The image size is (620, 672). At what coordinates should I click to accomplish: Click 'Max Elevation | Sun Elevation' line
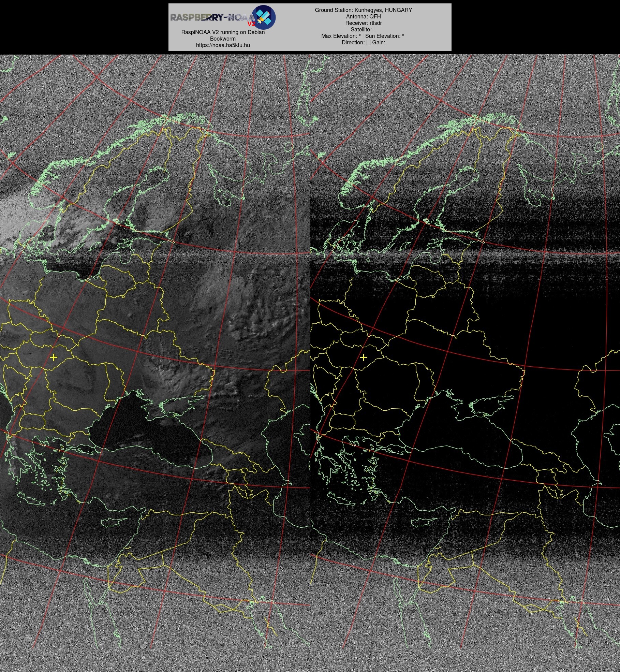click(x=363, y=36)
